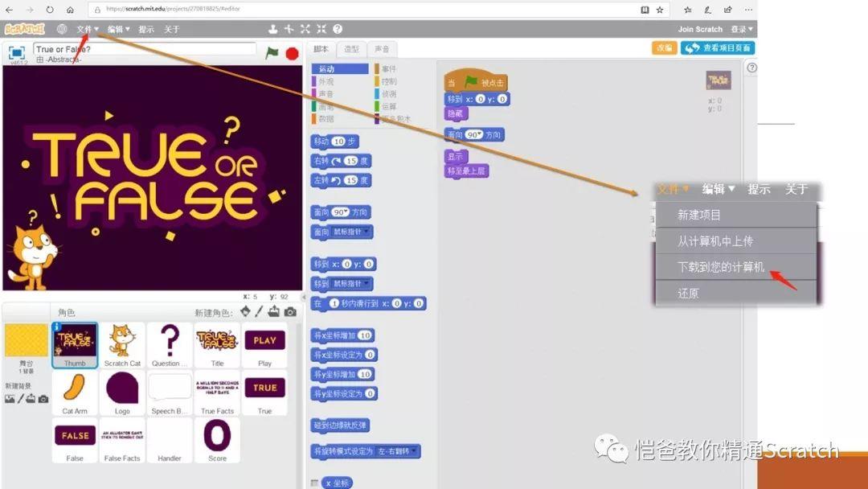Select the 运动 block category

pyautogui.click(x=340, y=68)
